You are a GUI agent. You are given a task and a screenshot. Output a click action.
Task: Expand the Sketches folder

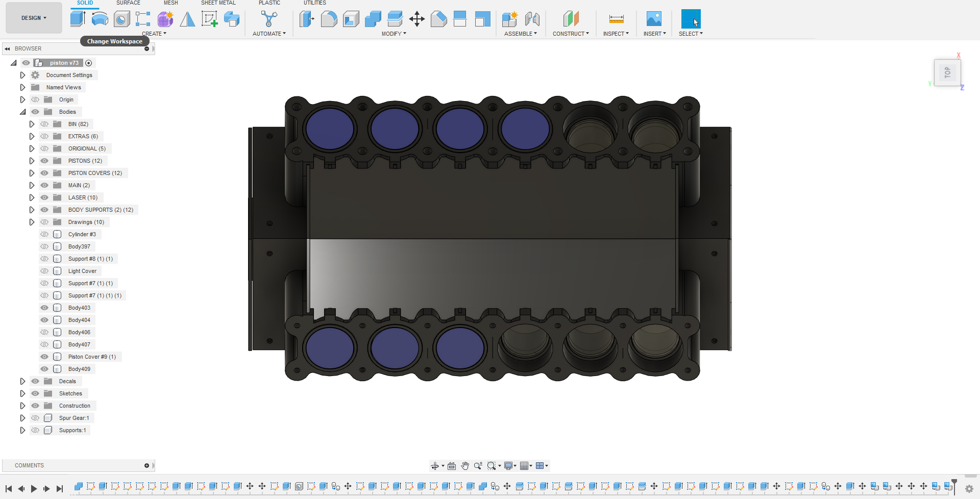click(x=22, y=393)
